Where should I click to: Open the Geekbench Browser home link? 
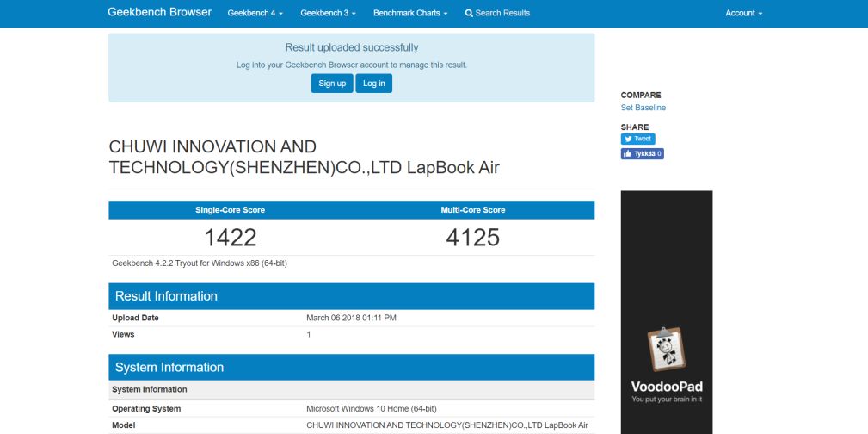[159, 12]
